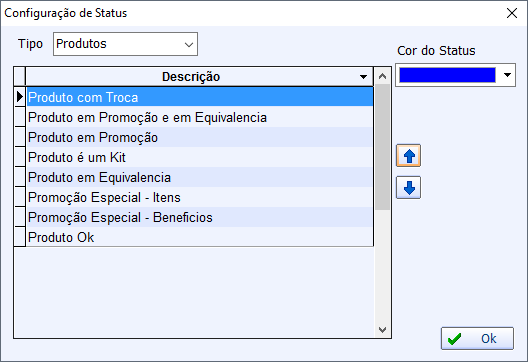The image size is (528, 362).
Task: Choose the Produto em Promoção row
Action: click(x=200, y=137)
